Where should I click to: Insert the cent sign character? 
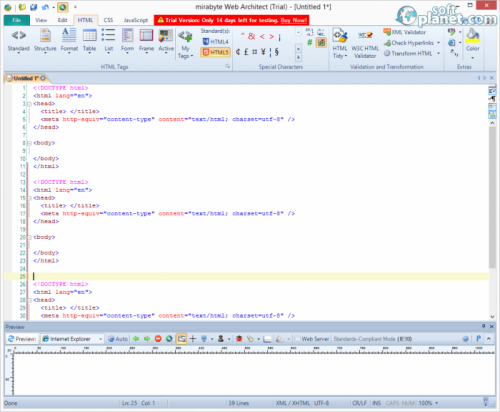(238, 52)
